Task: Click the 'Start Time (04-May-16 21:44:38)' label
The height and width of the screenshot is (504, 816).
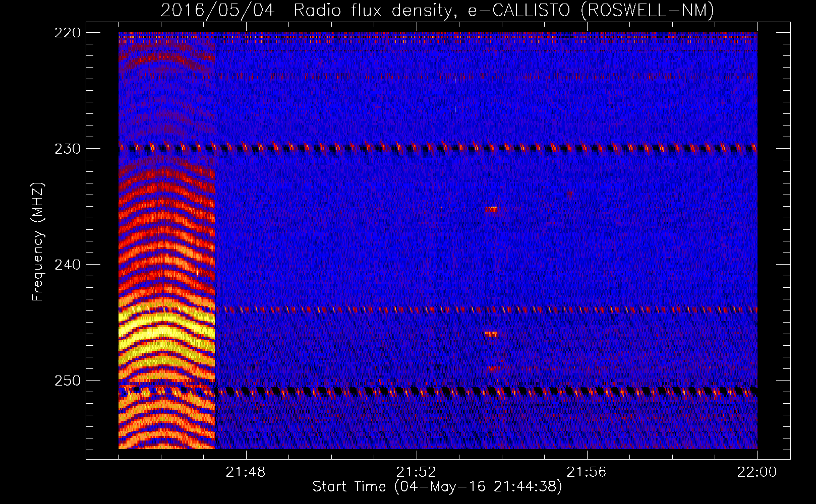Action: pos(437,487)
